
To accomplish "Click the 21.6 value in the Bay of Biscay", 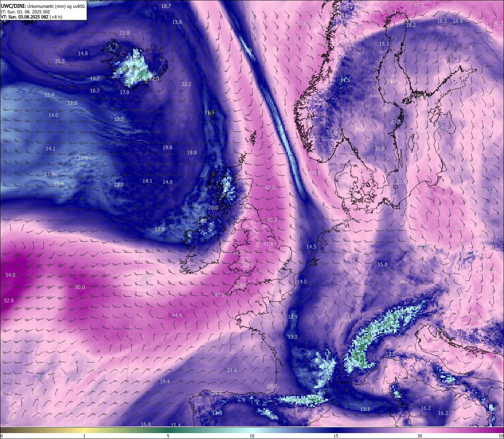I will coord(232,370).
